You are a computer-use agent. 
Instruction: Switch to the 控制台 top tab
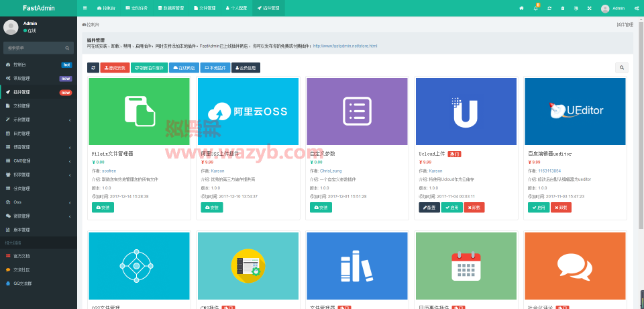pos(106,8)
